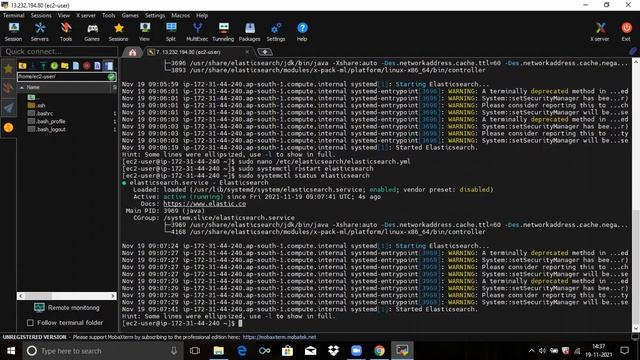Open the Tools sidebar tab
This screenshot has height=360, width=640.
(x=8, y=88)
